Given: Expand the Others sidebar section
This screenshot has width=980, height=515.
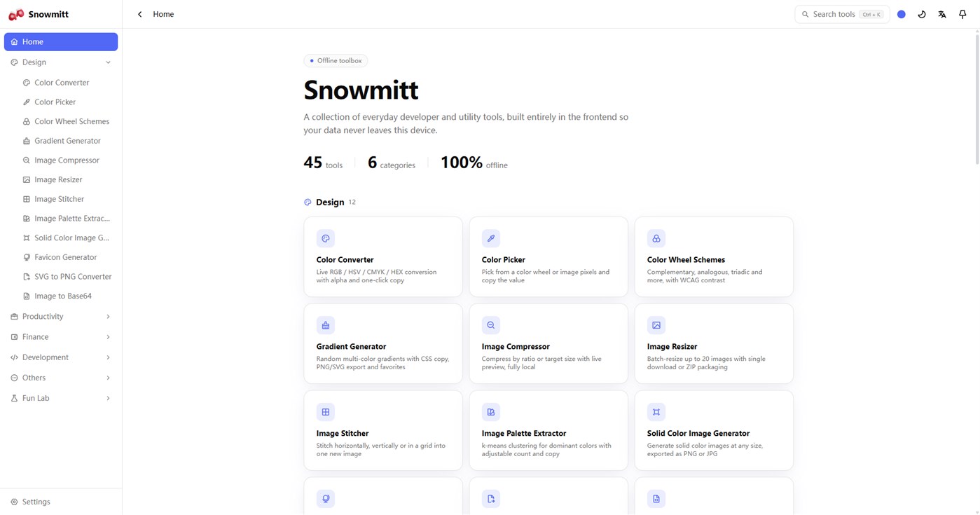Looking at the screenshot, I should (61, 378).
